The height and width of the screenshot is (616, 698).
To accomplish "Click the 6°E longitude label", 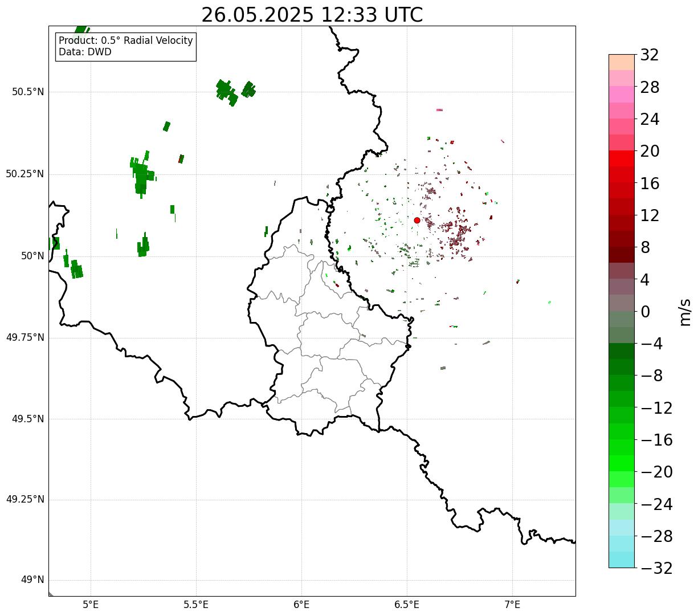I will pos(301,605).
